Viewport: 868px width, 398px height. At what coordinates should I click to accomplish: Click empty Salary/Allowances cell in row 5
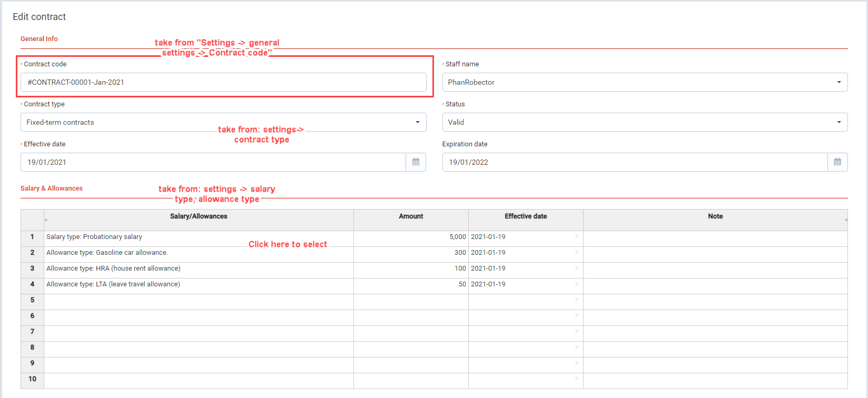tap(199, 302)
